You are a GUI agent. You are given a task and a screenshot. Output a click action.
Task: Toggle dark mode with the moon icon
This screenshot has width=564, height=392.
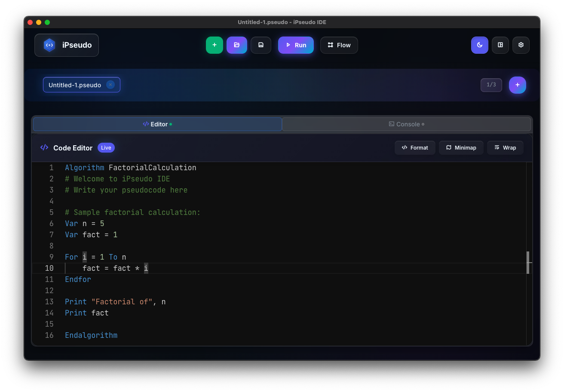(x=480, y=45)
